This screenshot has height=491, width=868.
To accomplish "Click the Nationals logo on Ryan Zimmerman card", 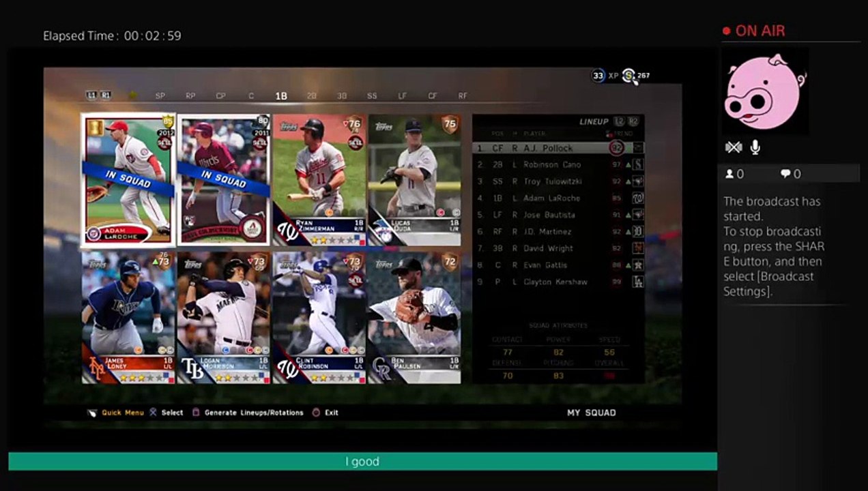I will 287,232.
